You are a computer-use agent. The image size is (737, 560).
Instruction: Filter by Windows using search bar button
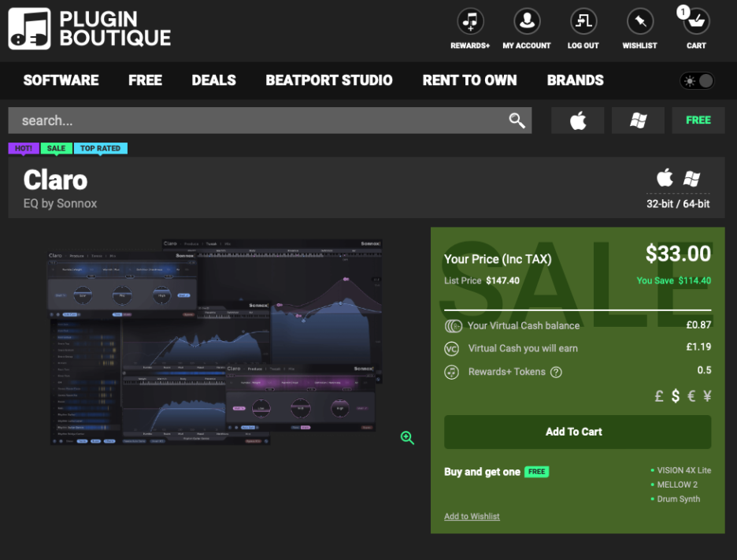coord(638,121)
